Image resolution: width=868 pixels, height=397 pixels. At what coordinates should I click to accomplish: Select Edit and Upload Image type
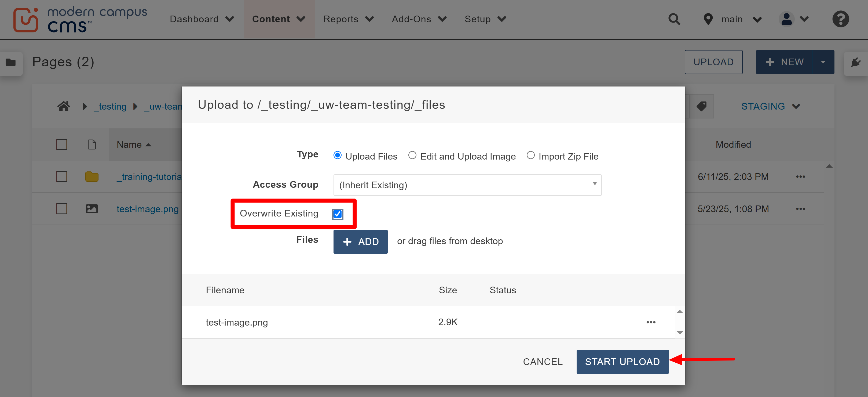point(412,156)
